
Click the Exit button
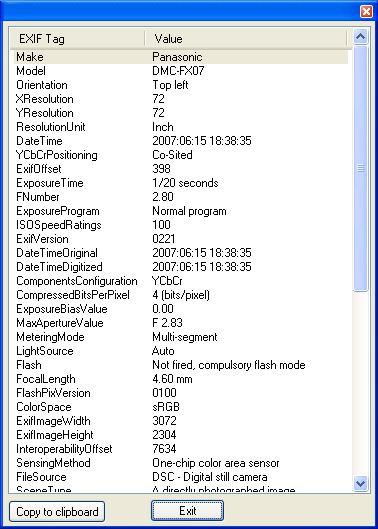click(187, 511)
